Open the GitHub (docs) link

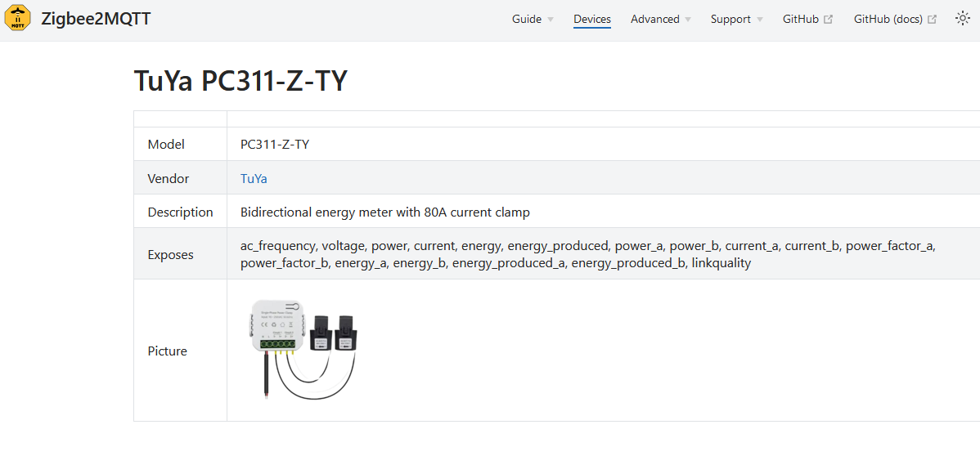click(895, 20)
